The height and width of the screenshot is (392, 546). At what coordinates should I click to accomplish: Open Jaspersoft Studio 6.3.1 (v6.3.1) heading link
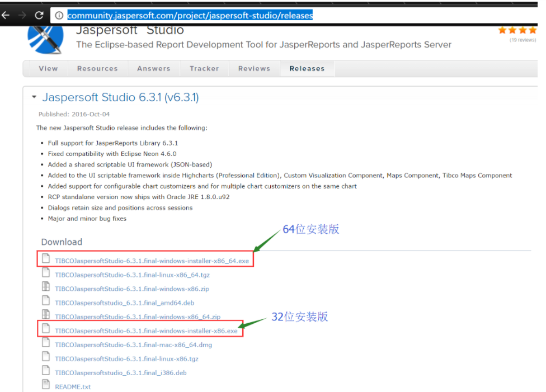(x=120, y=97)
